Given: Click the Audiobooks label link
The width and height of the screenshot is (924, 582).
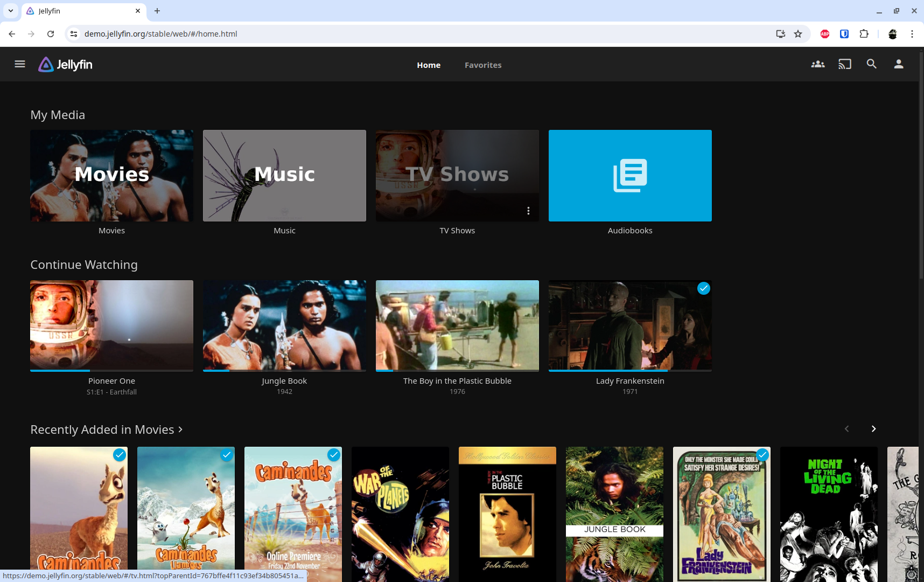Looking at the screenshot, I should click(x=630, y=231).
